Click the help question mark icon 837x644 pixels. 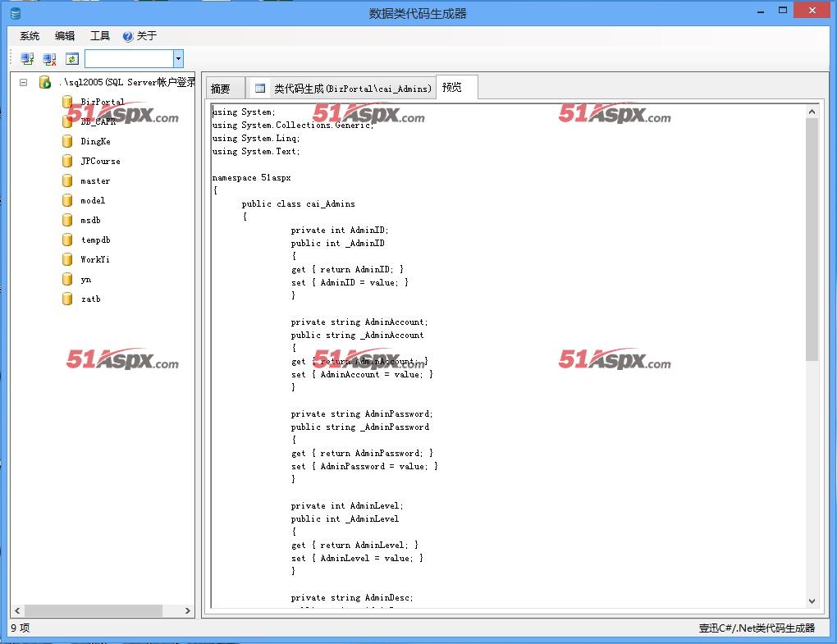point(127,36)
